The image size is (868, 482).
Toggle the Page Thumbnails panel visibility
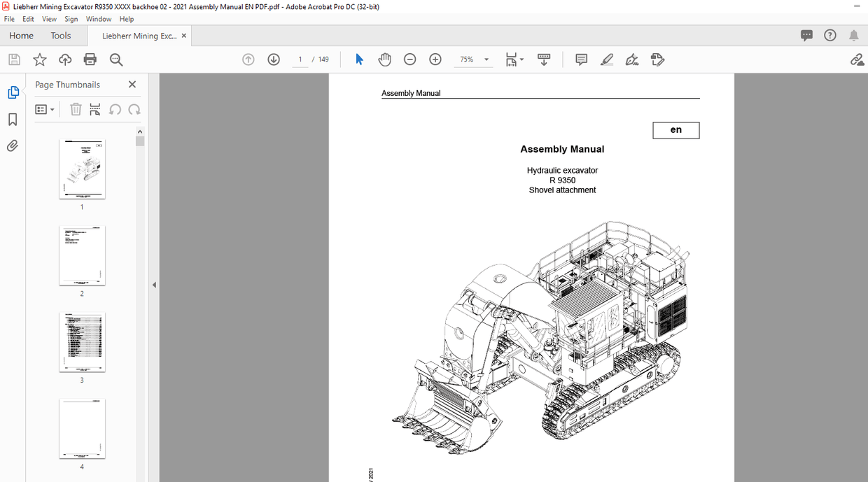pos(13,92)
